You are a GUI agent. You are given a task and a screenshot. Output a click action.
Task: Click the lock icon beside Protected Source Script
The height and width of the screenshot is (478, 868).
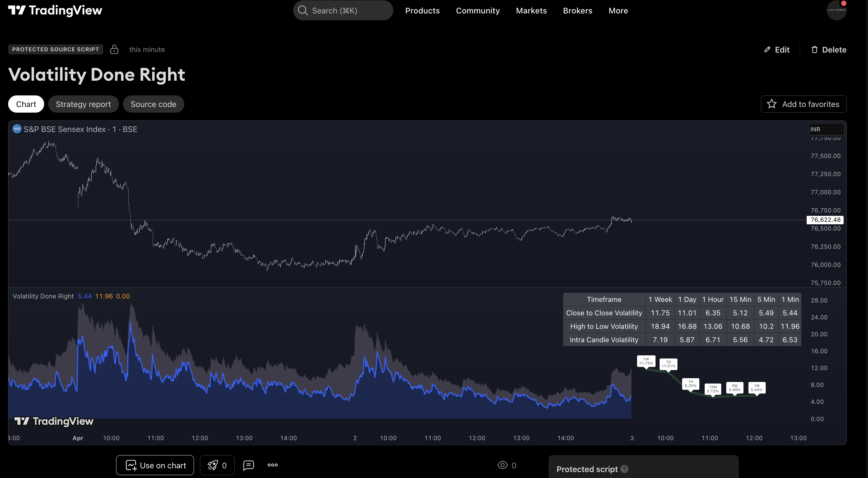coord(114,49)
